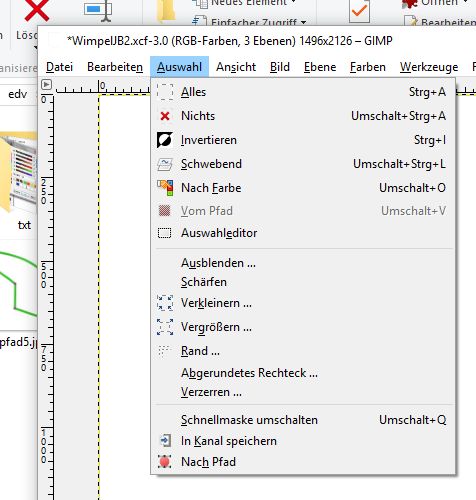Choose Rand ... entry

(x=303, y=351)
